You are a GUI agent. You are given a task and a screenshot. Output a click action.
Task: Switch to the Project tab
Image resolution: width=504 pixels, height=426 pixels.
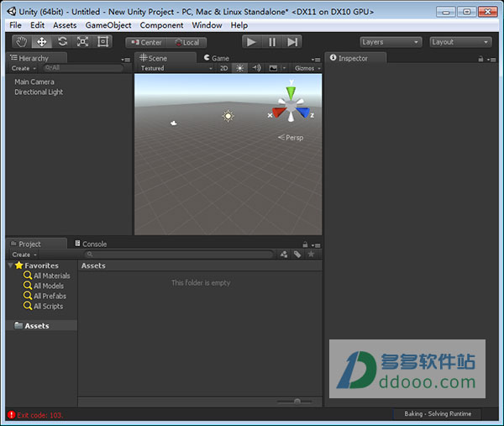36,244
